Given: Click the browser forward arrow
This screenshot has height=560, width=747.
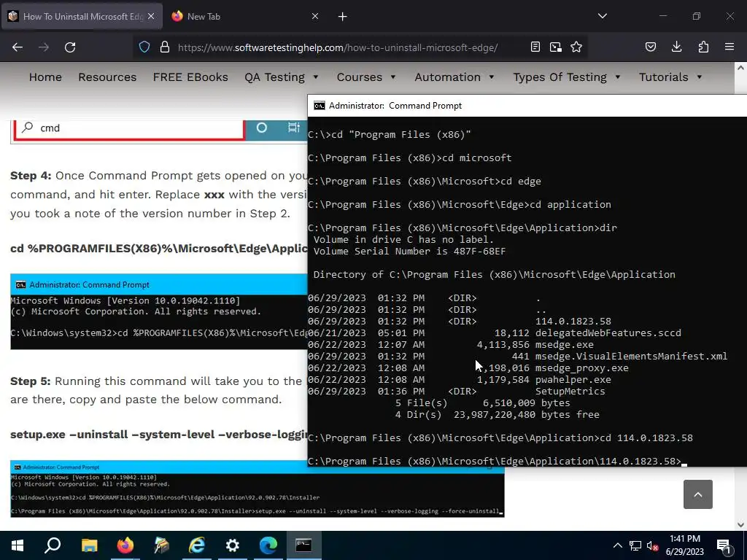Looking at the screenshot, I should [44, 47].
